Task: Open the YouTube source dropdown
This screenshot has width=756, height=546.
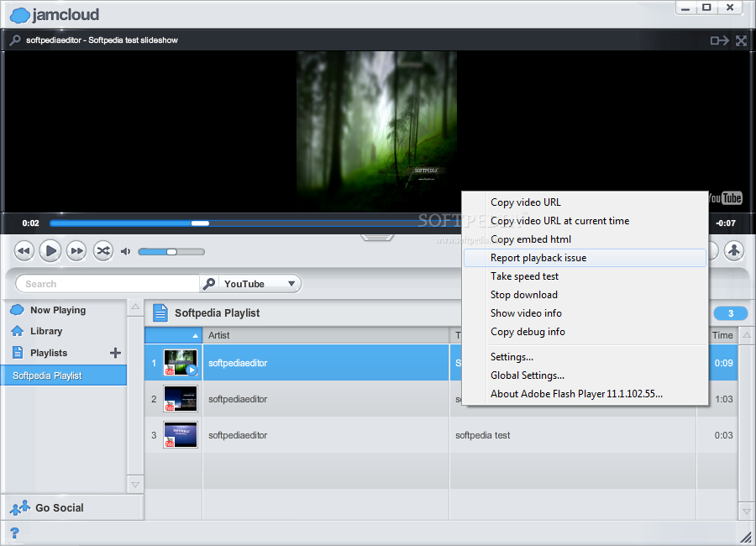Action: [260, 284]
